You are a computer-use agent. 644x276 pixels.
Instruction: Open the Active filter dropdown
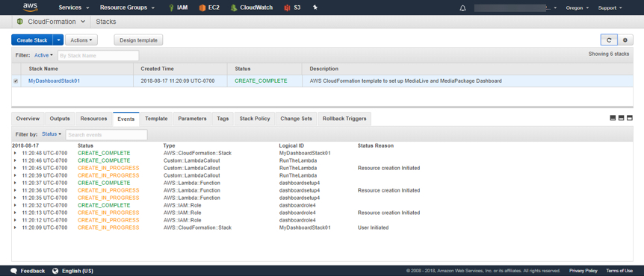[43, 55]
